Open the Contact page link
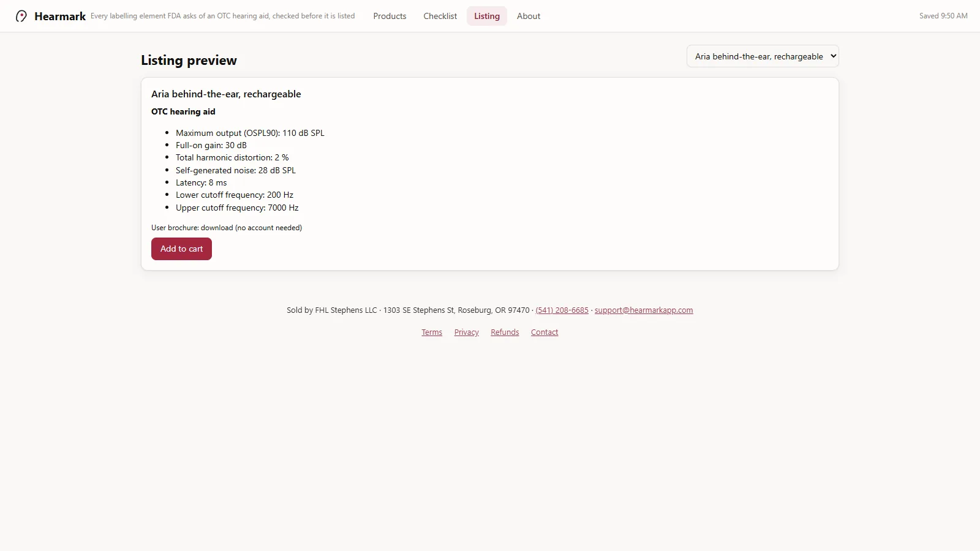 point(545,332)
